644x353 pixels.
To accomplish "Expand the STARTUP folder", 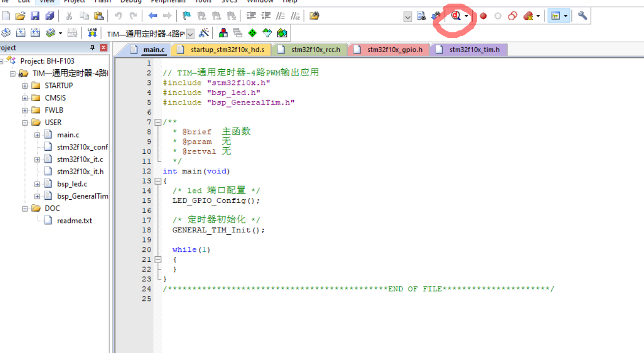I will 25,85.
